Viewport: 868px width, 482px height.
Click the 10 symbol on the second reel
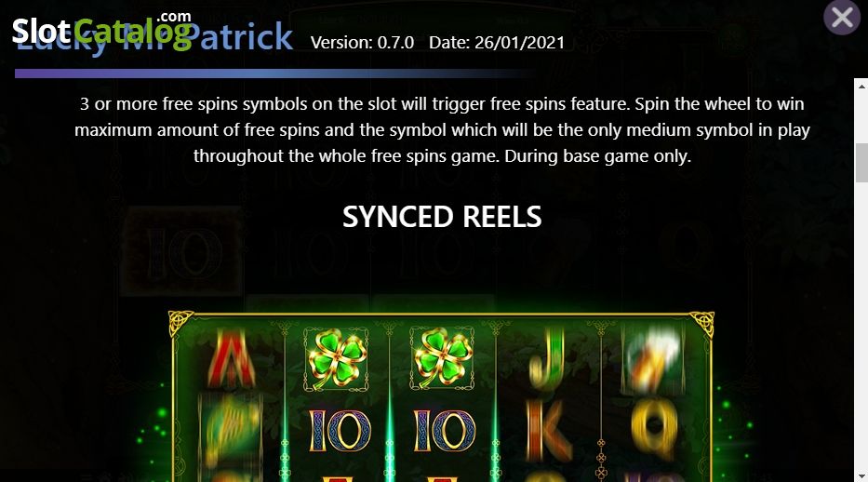coord(339,431)
